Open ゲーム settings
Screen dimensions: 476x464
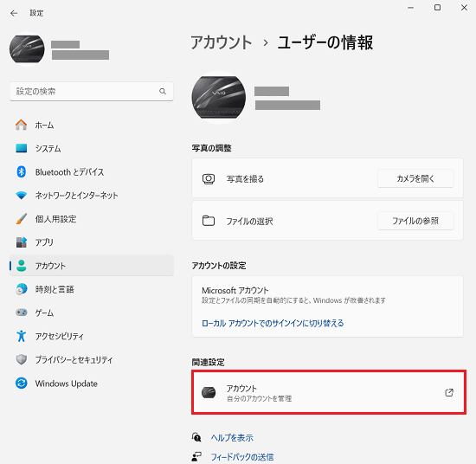pyautogui.click(x=92, y=313)
